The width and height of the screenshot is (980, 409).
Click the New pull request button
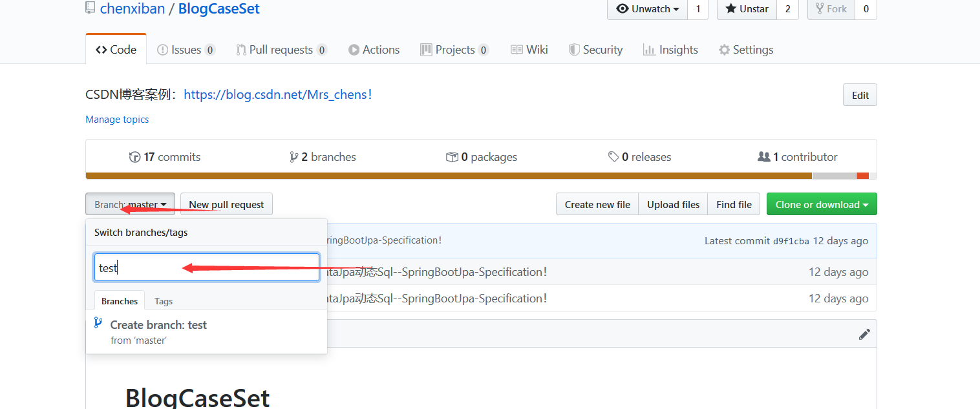click(x=226, y=204)
